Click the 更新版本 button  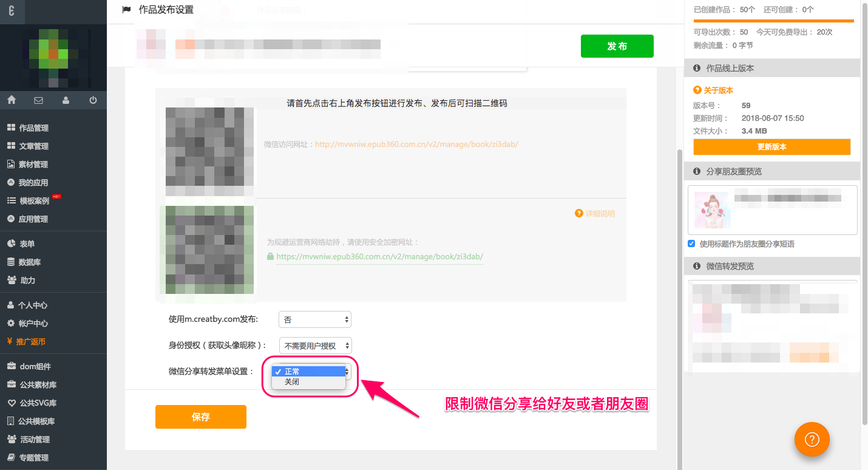771,147
